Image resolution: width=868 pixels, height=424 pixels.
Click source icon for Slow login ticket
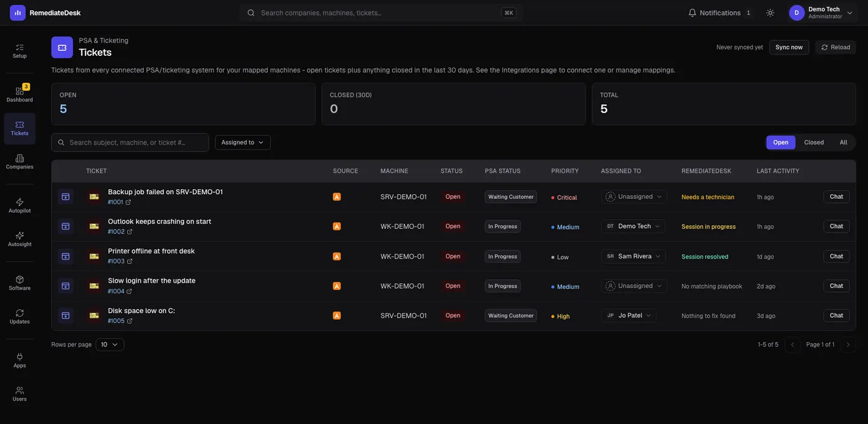point(337,286)
